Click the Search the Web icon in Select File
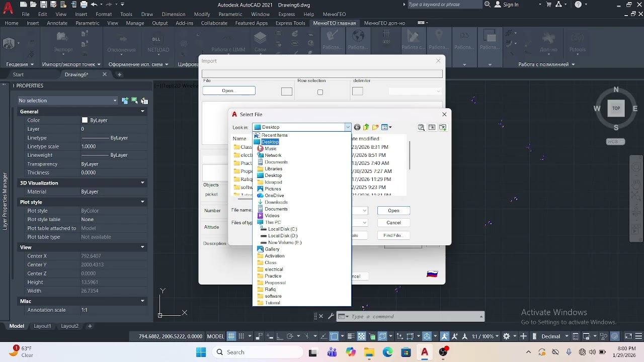 coord(422,127)
